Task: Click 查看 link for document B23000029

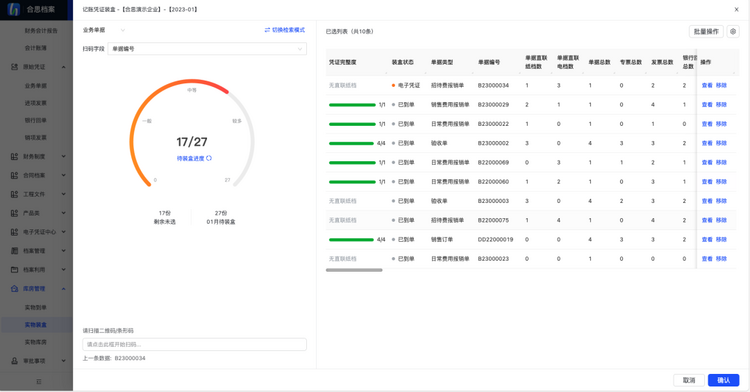Action: coord(707,105)
